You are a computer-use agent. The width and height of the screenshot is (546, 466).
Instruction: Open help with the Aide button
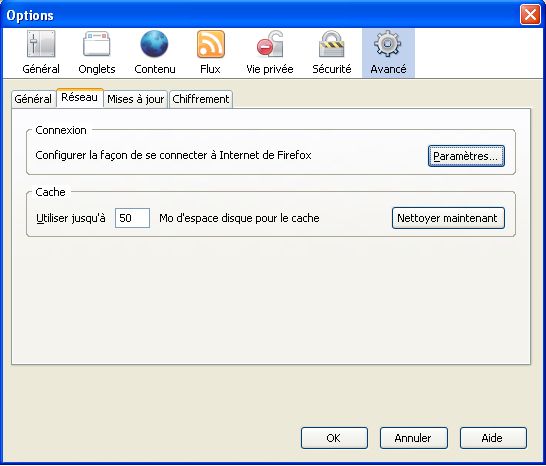click(493, 438)
